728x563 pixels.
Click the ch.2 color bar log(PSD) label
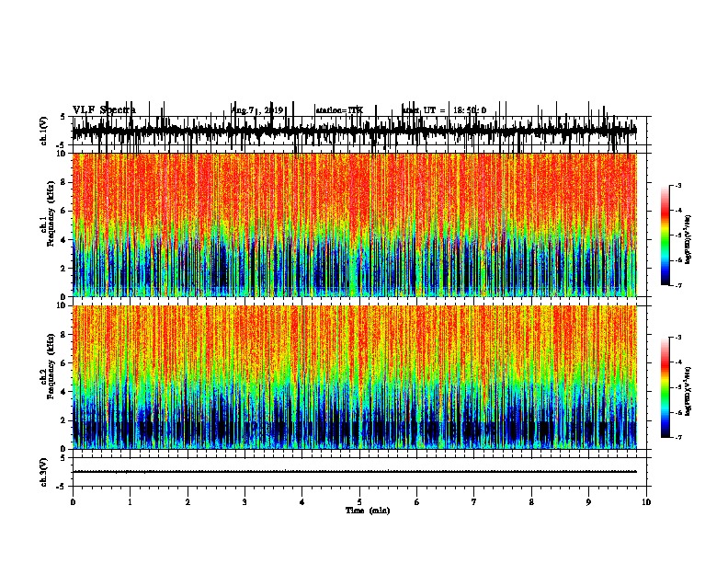click(x=688, y=392)
